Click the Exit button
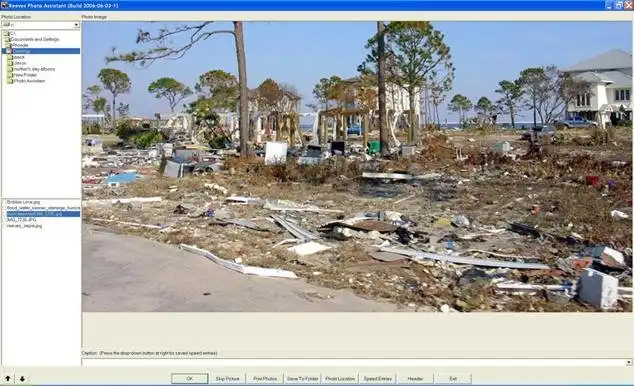The height and width of the screenshot is (386, 634). 453,379
